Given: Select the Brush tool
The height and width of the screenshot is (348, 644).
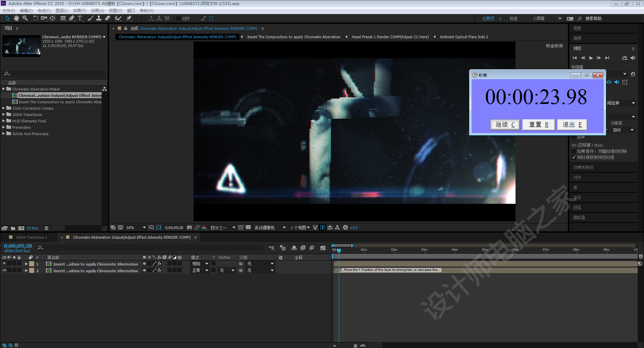Looking at the screenshot, I should [91, 18].
